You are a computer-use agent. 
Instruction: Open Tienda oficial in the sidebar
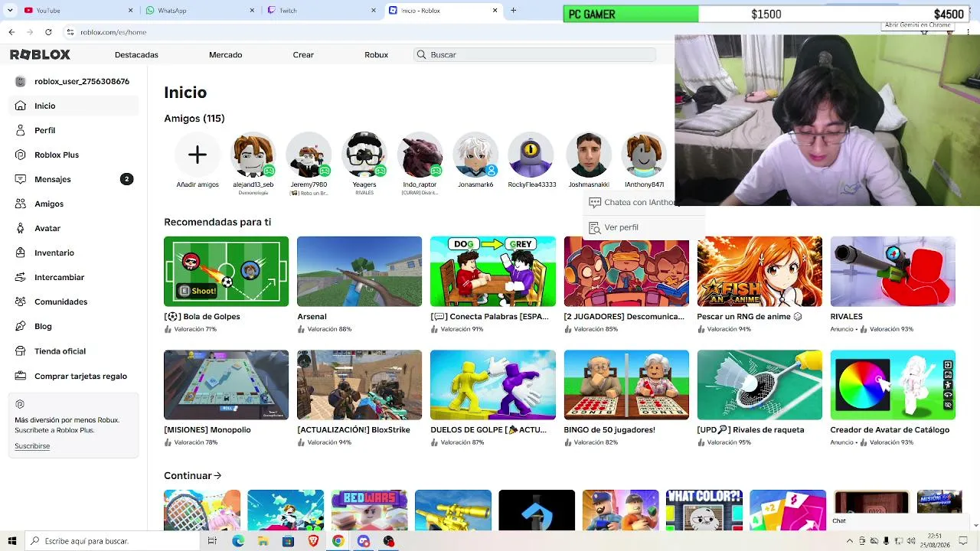click(x=73, y=351)
